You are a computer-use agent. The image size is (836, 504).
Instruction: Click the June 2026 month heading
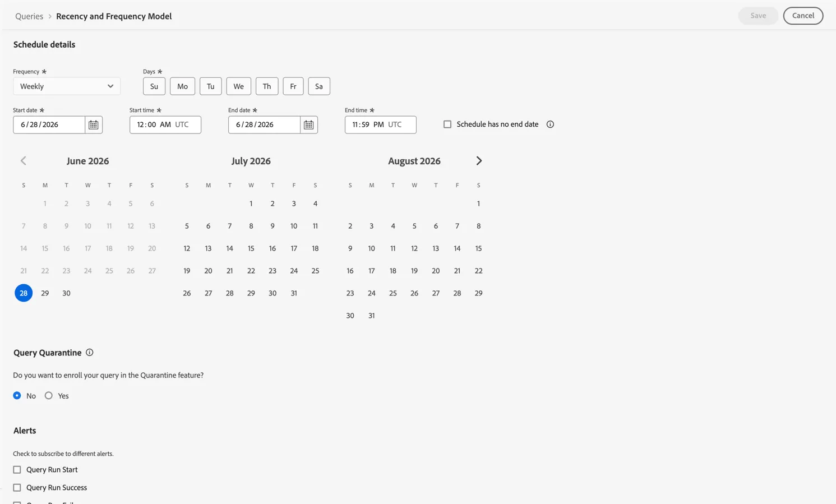pos(87,161)
